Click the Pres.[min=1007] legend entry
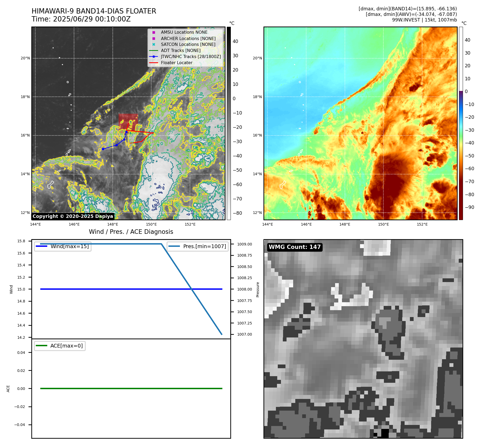The height and width of the screenshot is (448, 481). pyautogui.click(x=198, y=246)
